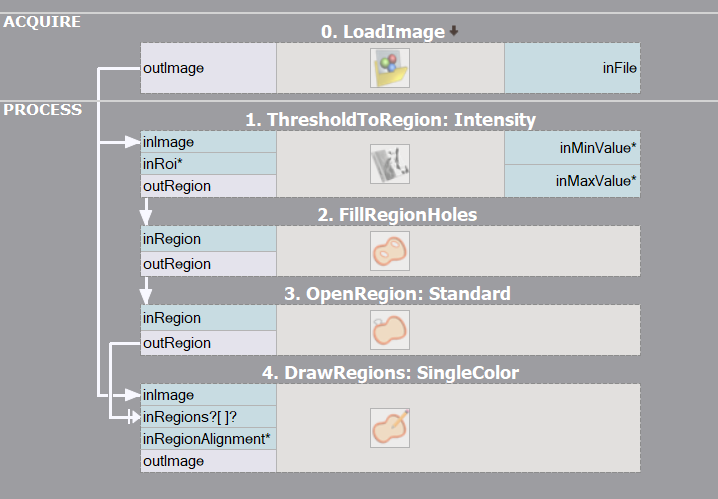Click the inImage port of ThresholdToRegion
This screenshot has width=718, height=499.
coord(208,142)
